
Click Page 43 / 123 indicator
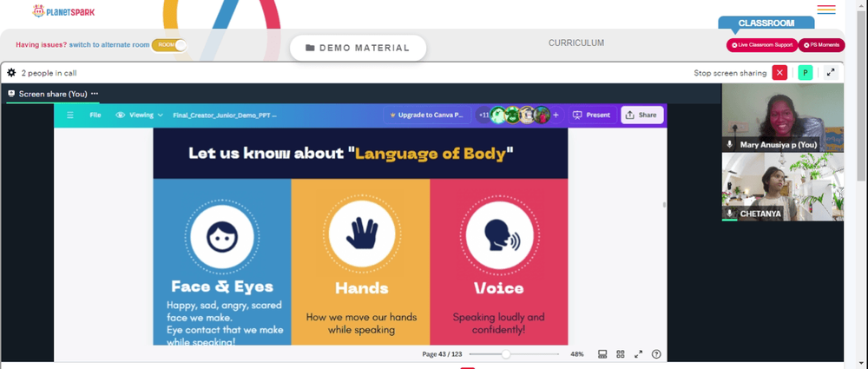click(442, 354)
